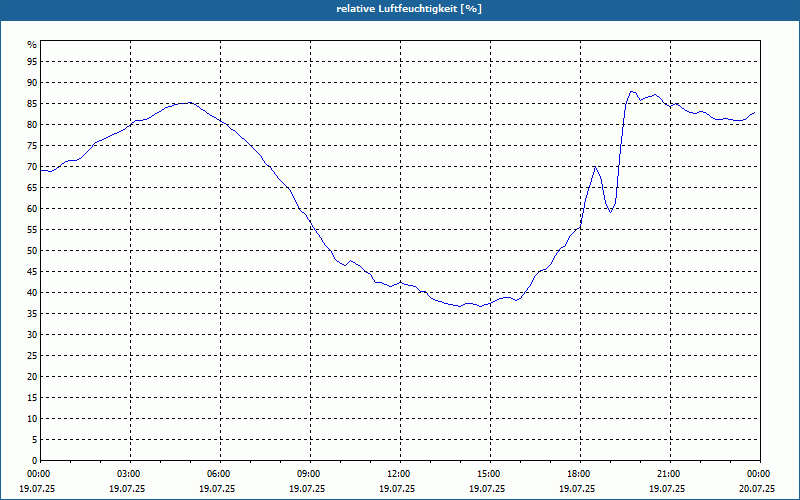Click the 19.07.25 date under 12:00

pos(397,489)
